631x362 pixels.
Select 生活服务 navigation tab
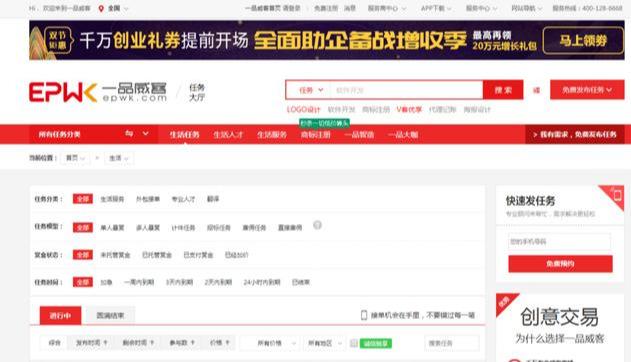point(272,134)
